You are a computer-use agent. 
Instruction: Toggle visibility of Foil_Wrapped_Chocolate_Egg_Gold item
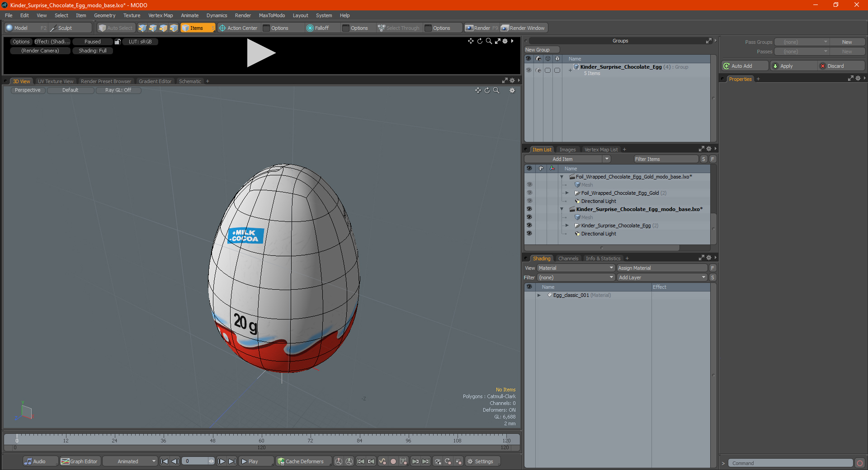point(529,193)
